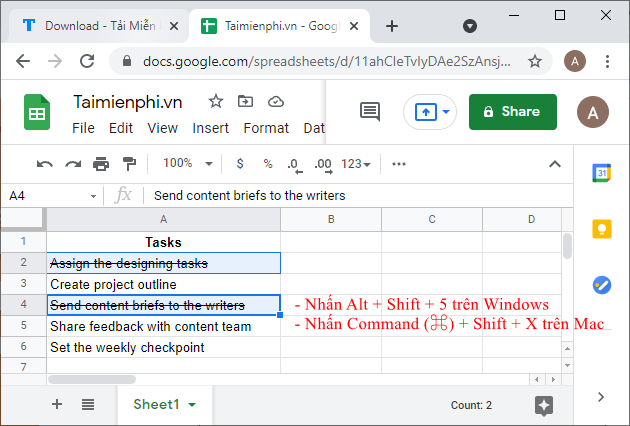Screen dimensions: 630x426
Task: Open Google Tasks side panel
Action: pyautogui.click(x=602, y=285)
